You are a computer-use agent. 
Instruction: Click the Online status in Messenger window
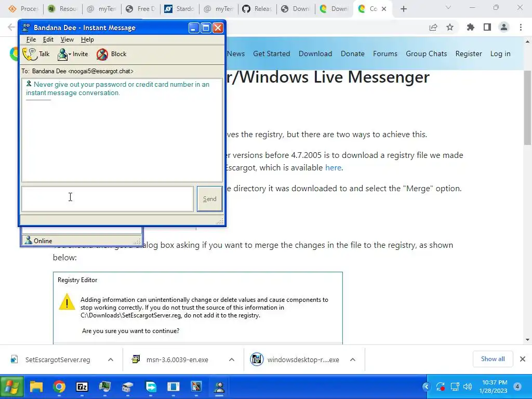point(38,241)
